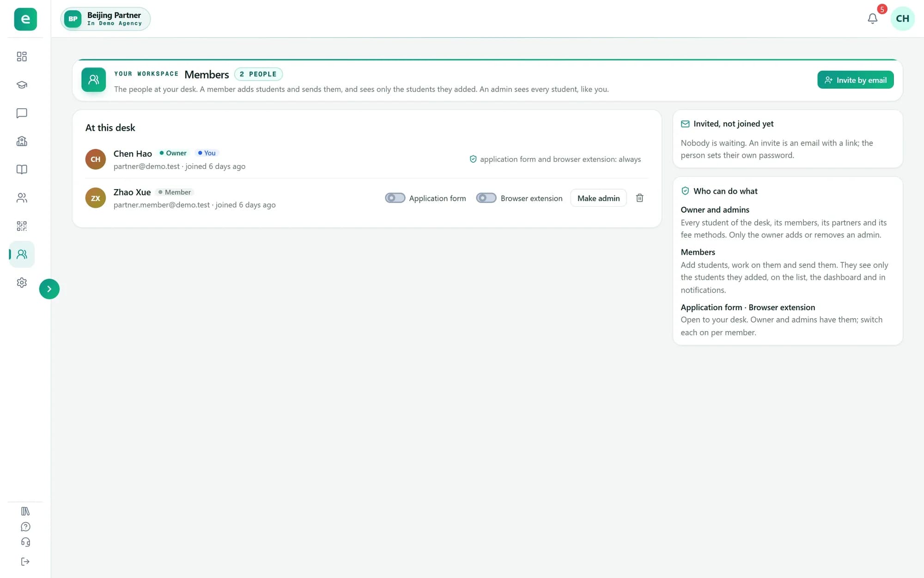Click the name Zhao Xue
Screen dimensions: 924x578
(132, 192)
